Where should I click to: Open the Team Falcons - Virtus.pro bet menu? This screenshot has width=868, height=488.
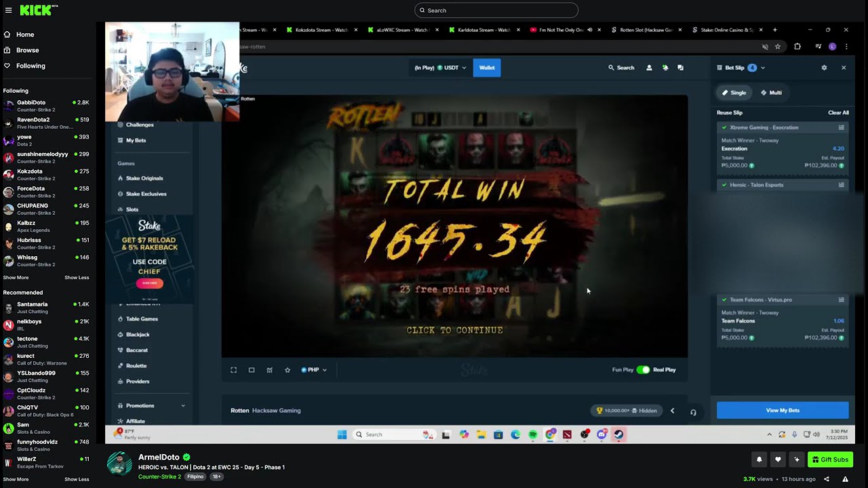point(842,300)
